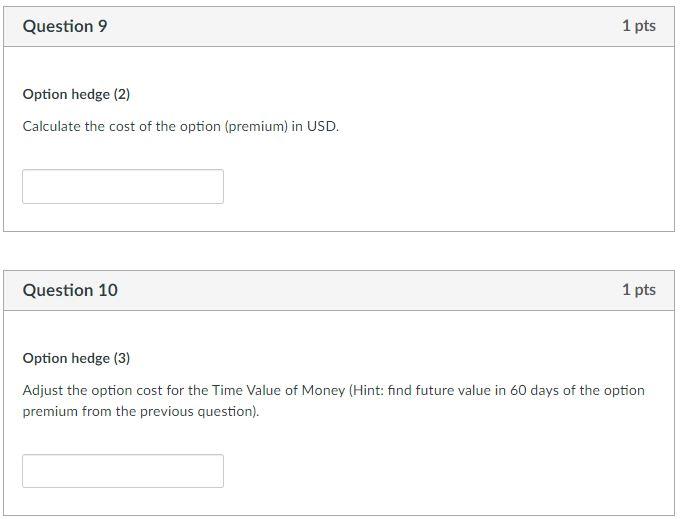Click the "1 pts" label of Question 10

(638, 290)
